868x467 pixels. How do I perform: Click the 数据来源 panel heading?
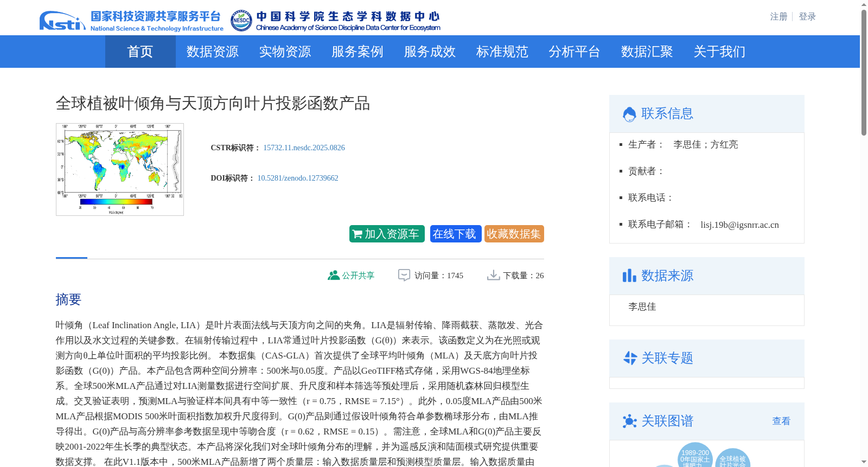click(x=667, y=276)
